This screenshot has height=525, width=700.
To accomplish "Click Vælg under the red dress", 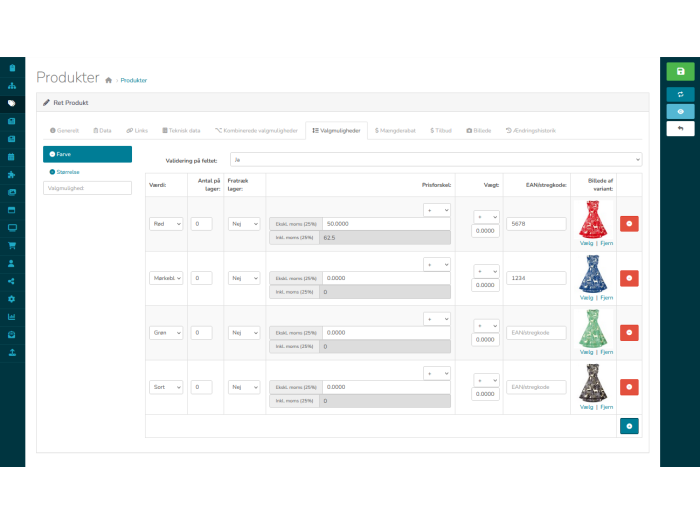I will (586, 243).
